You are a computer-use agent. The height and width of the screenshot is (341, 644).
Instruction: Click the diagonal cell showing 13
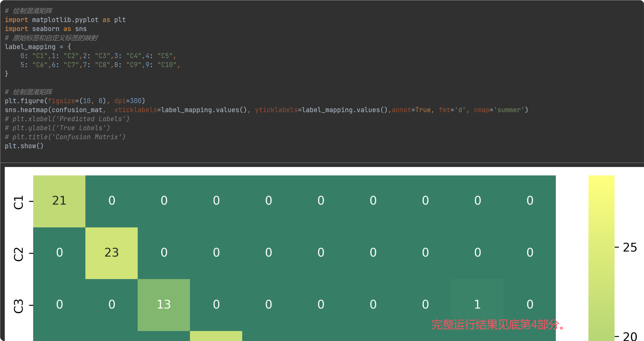[x=164, y=304]
